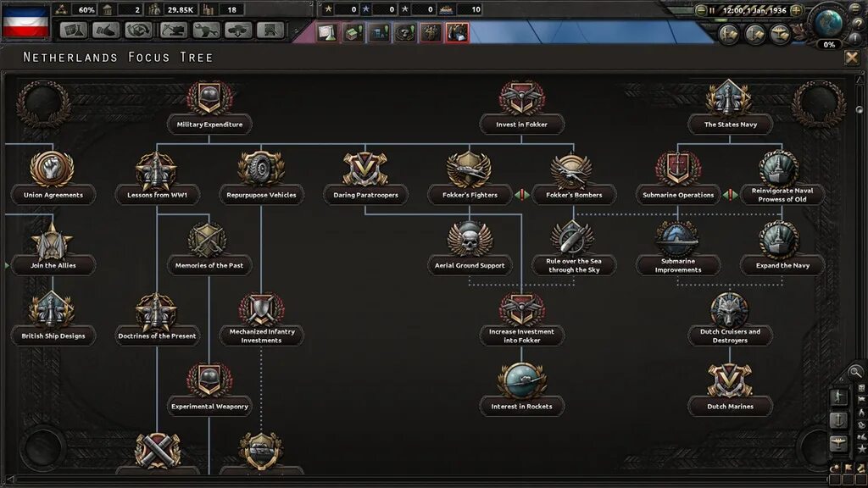Open the Research tab in top bar
Screen dimensions: 868x488
point(74,30)
